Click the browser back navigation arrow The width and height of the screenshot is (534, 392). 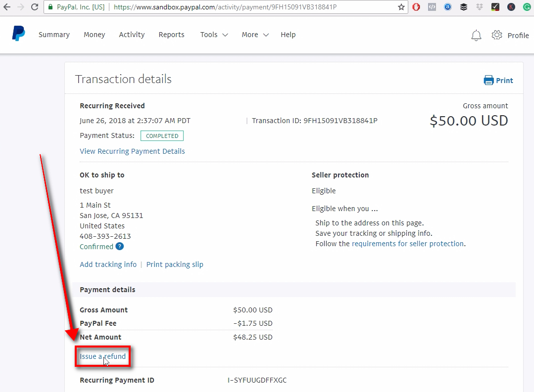pos(7,7)
